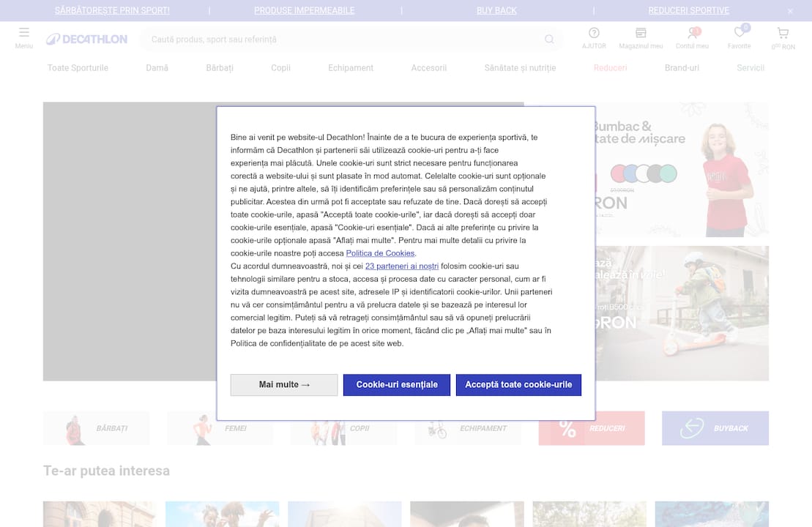Open the Damă menu
The width and height of the screenshot is (812, 527).
point(157,68)
